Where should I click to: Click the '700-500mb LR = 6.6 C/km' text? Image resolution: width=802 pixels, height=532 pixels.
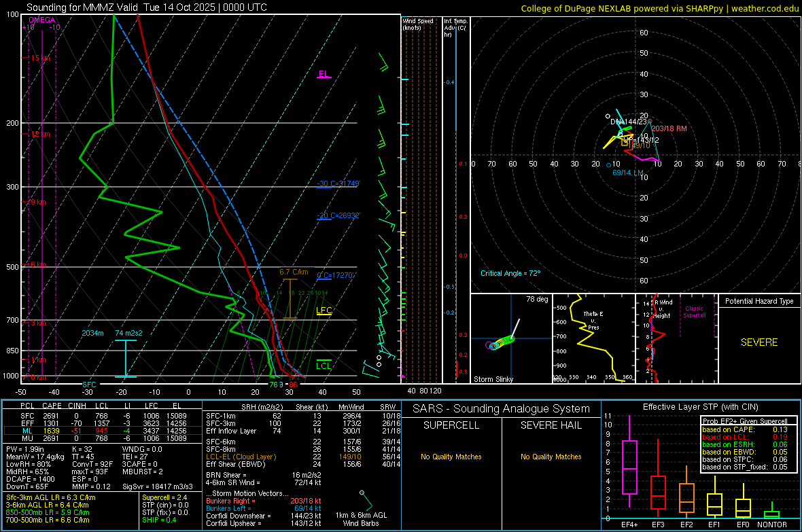(x=48, y=520)
